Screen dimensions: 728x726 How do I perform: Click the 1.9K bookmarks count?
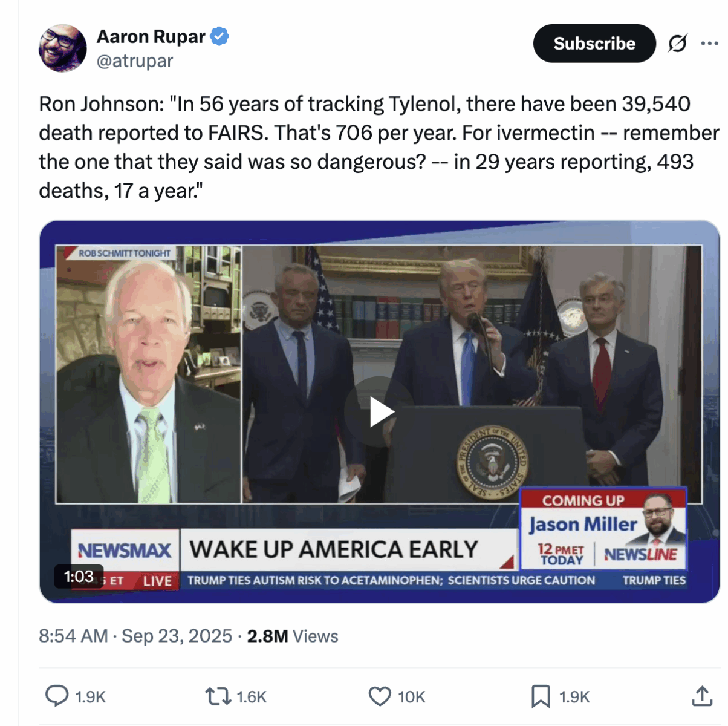[x=574, y=697]
